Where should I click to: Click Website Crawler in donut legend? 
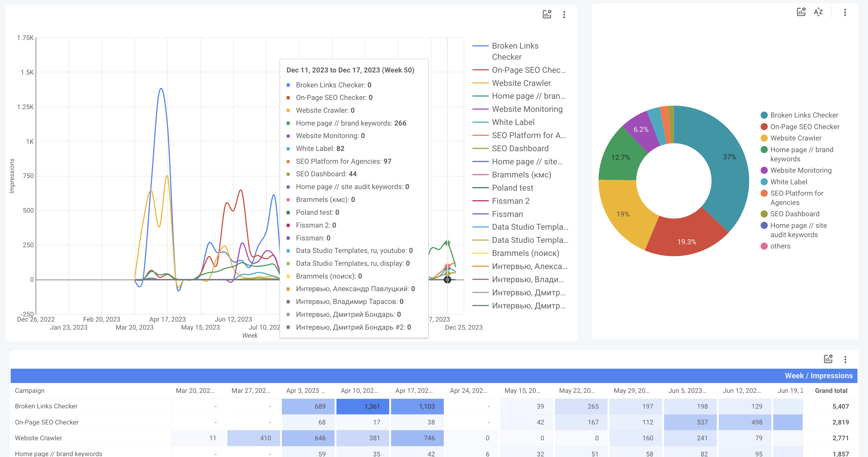click(x=791, y=138)
